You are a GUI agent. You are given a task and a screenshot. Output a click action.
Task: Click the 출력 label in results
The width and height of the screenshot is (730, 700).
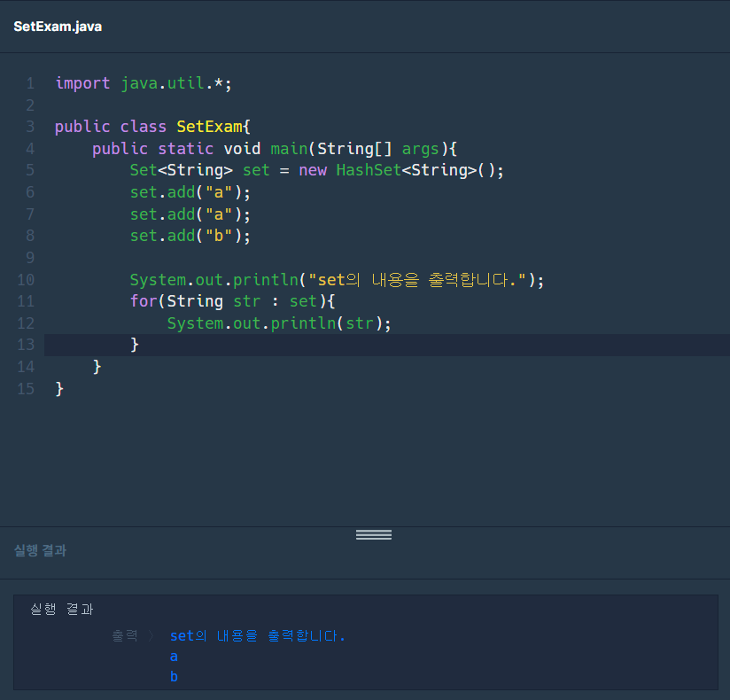pos(125,635)
